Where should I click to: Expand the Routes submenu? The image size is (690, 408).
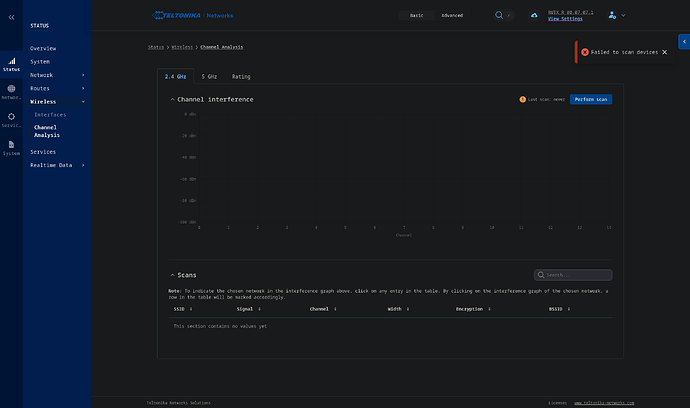coord(83,88)
